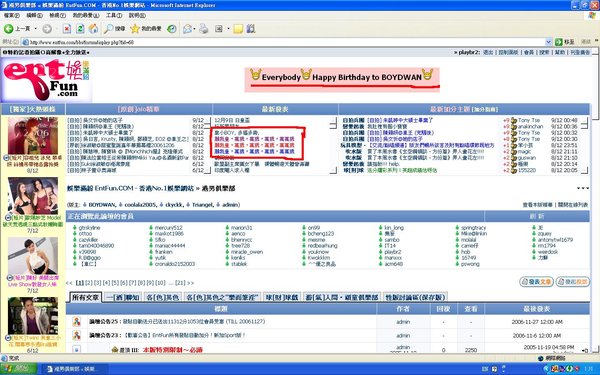
Task: Click the Research book toolbar icon
Action: coord(251,29)
